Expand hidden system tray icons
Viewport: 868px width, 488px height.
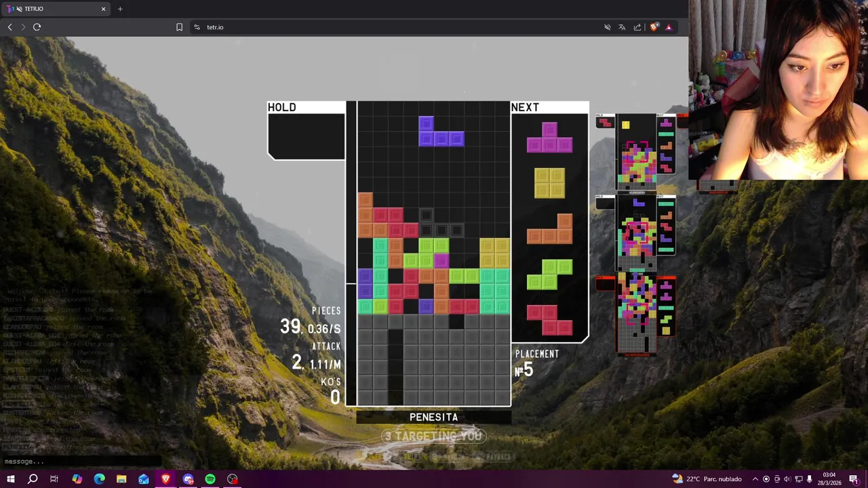[x=755, y=479]
